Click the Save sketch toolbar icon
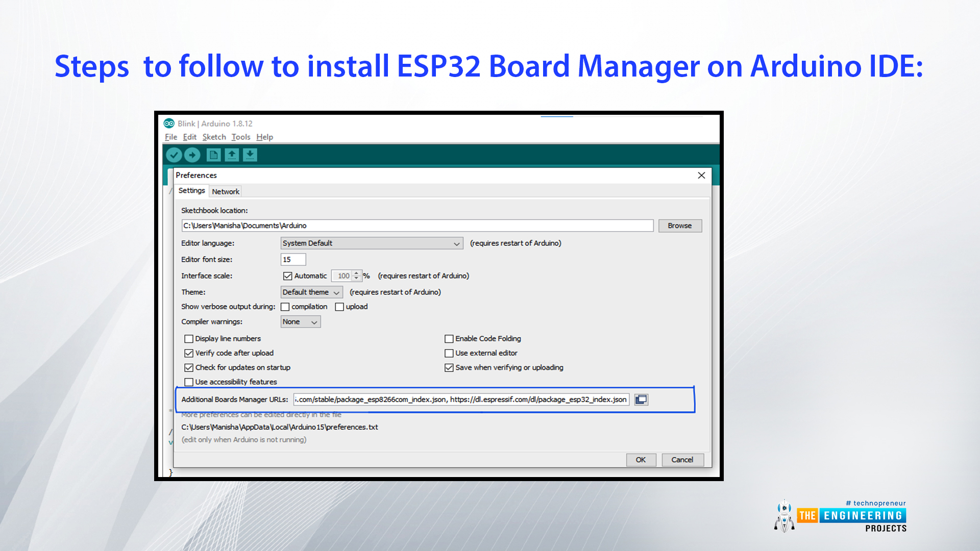The width and height of the screenshot is (980, 551). (250, 155)
